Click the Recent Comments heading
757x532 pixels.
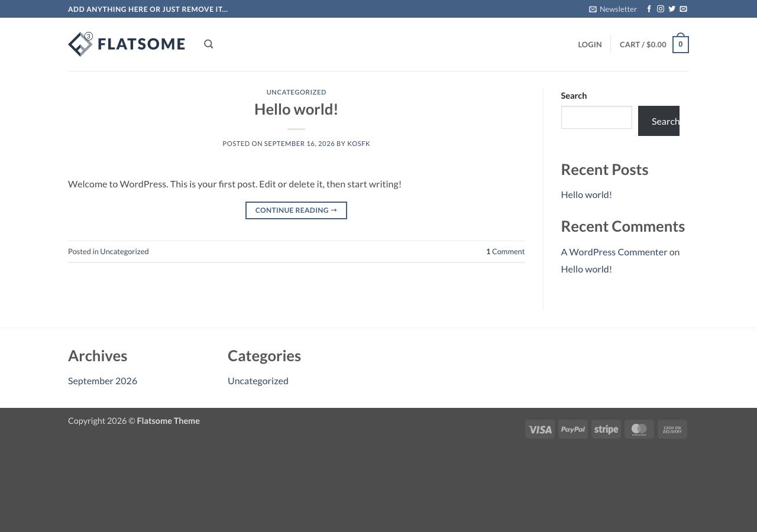point(623,226)
